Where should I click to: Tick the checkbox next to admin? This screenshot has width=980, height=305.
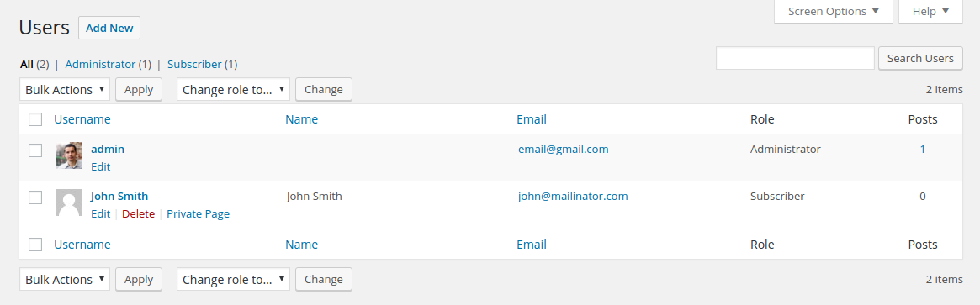[x=35, y=150]
